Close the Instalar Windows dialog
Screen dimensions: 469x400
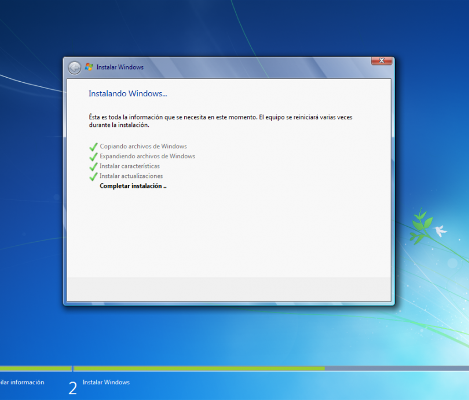382,61
